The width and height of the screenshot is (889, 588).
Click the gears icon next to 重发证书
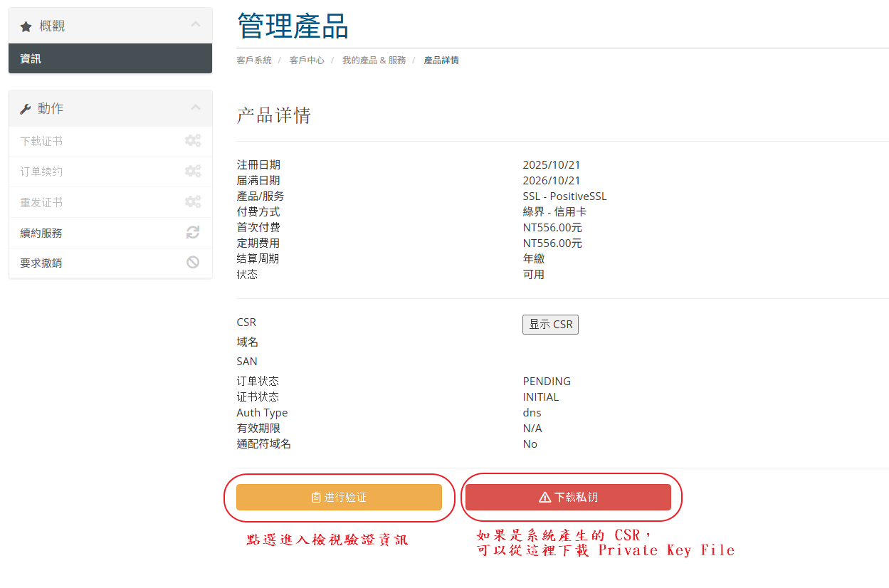[193, 202]
